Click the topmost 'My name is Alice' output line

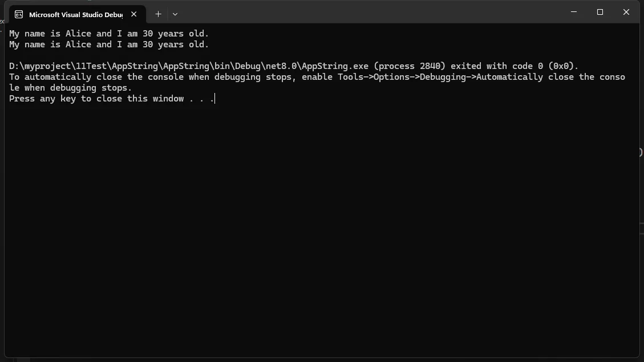tap(109, 34)
